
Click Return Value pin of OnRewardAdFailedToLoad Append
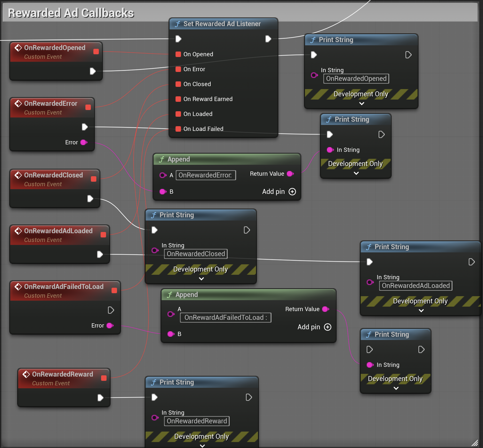pyautogui.click(x=326, y=309)
